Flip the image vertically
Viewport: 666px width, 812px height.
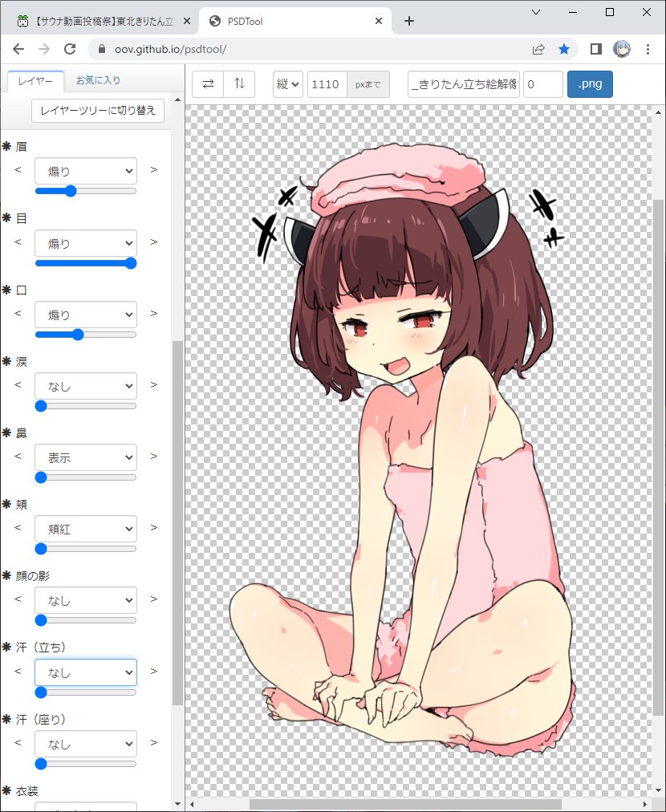click(239, 84)
